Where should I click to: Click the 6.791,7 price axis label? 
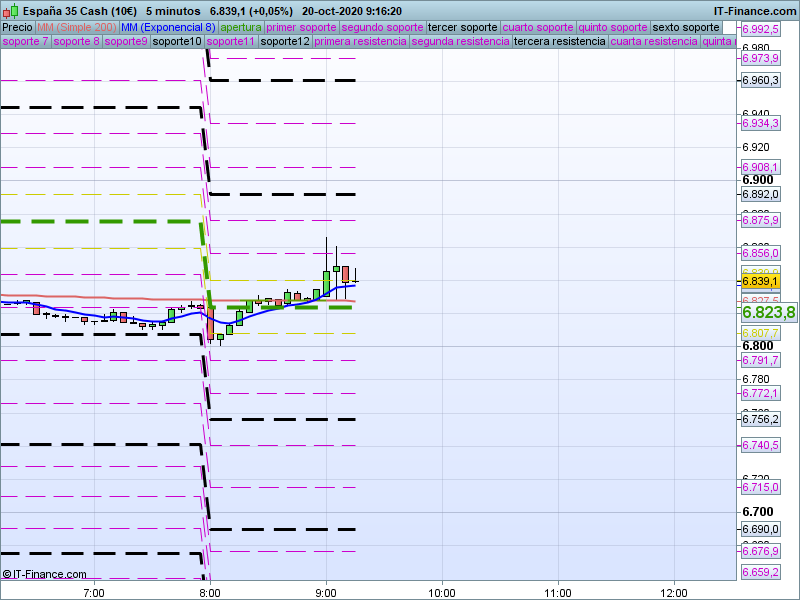(760, 360)
